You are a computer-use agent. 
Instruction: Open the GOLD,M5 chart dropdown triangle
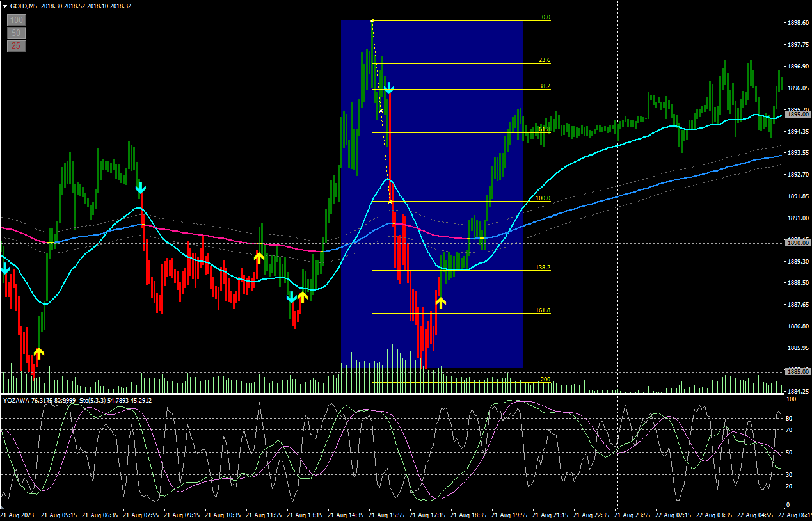pos(5,6)
